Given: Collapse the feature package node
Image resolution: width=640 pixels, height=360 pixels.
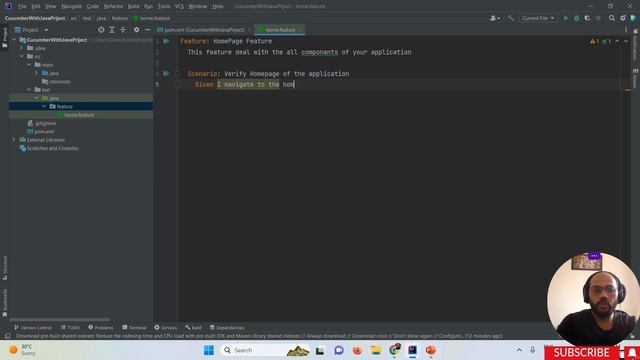Looking at the screenshot, I should [x=44, y=107].
